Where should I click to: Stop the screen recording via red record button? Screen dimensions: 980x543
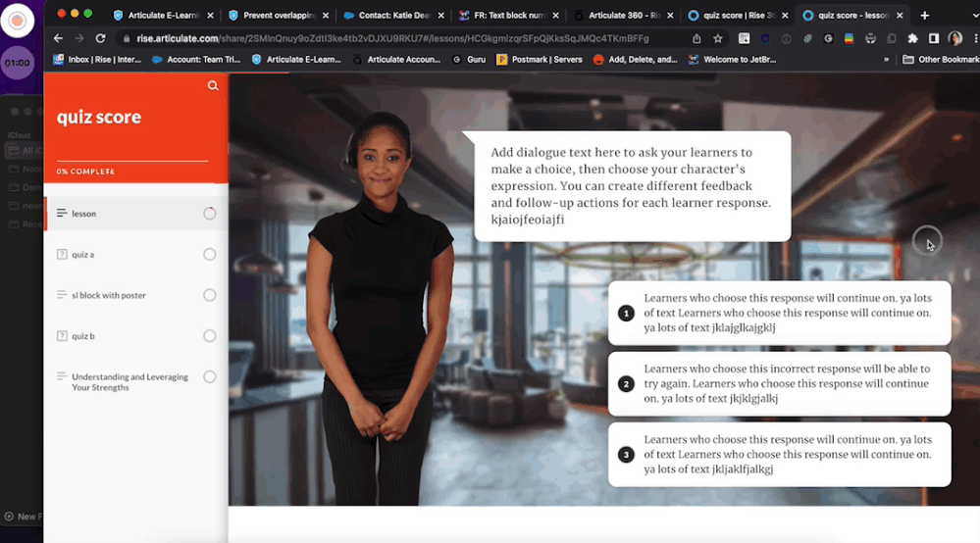[x=17, y=20]
